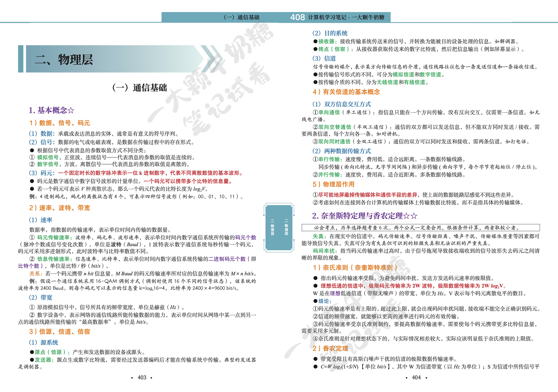Select the heading "2. 奈奎斯特定理与香农定理☆☆"
Viewport: 558px width, 392px height.
[x=364, y=216]
